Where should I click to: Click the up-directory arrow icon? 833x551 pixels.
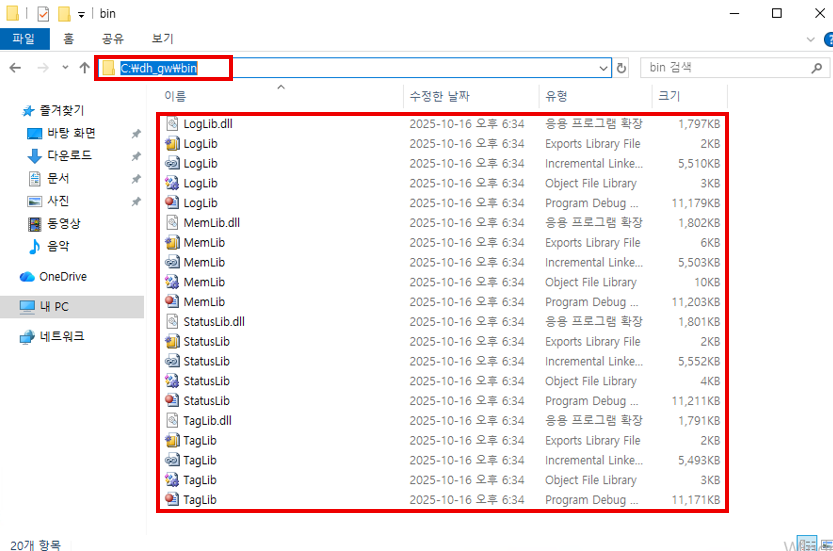click(84, 68)
